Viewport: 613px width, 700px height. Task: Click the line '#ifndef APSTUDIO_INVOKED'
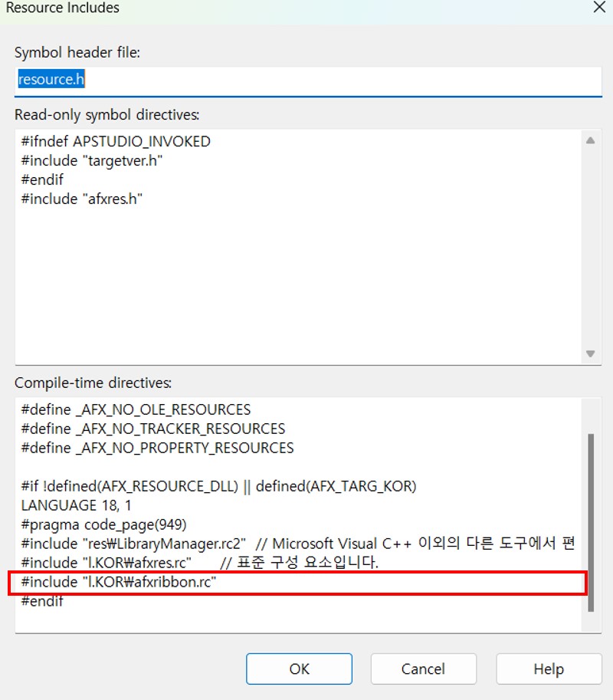[116, 142]
